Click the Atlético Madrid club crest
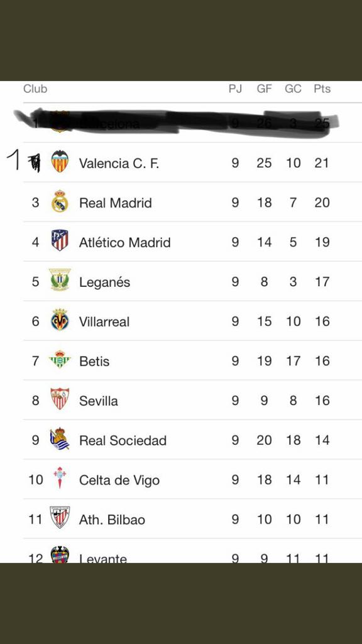The image size is (362, 644). [x=60, y=240]
